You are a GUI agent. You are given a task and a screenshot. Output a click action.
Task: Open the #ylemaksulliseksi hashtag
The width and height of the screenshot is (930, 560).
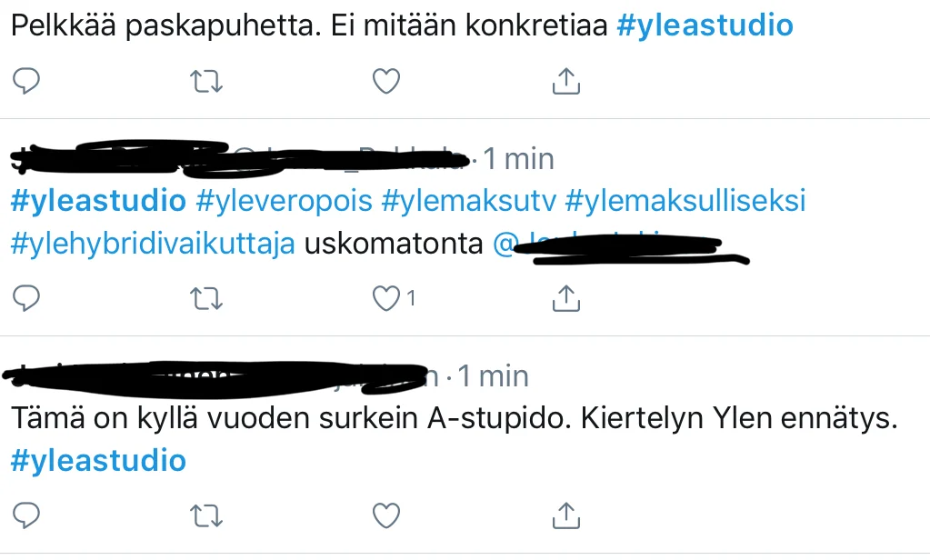685,201
